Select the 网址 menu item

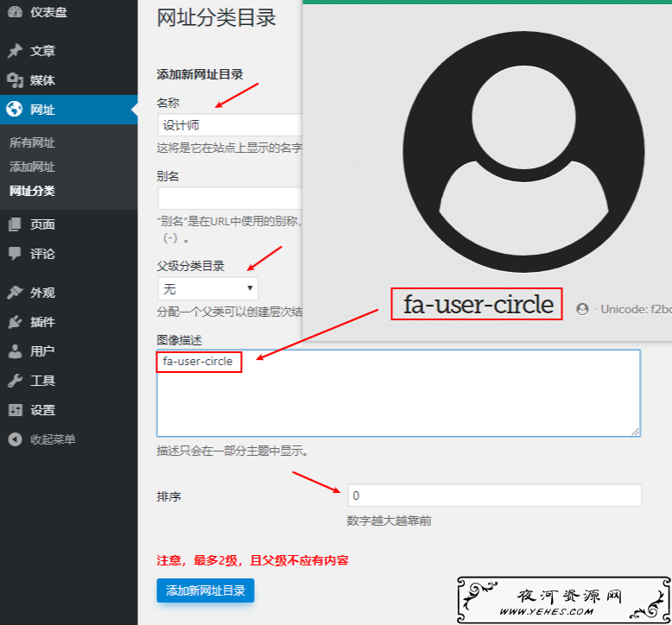(68, 110)
